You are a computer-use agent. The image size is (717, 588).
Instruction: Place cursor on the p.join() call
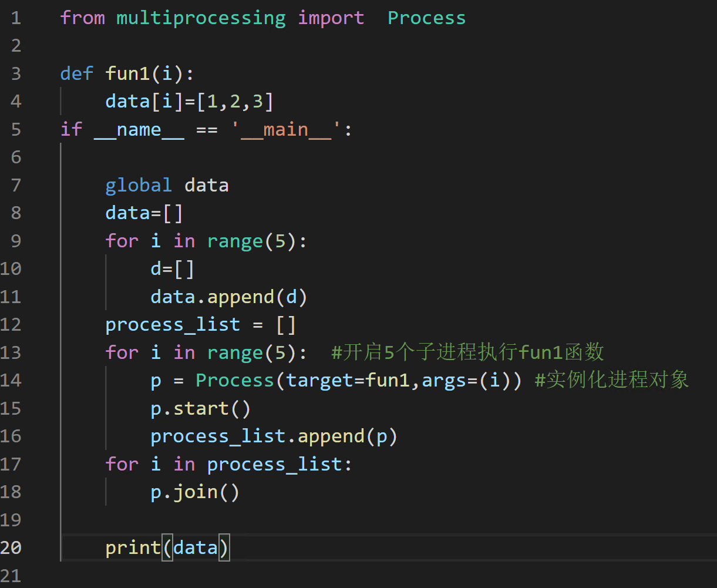195,492
